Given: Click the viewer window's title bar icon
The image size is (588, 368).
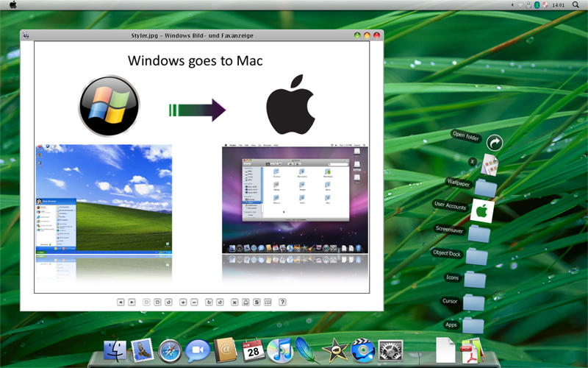Looking at the screenshot, I should (26, 35).
